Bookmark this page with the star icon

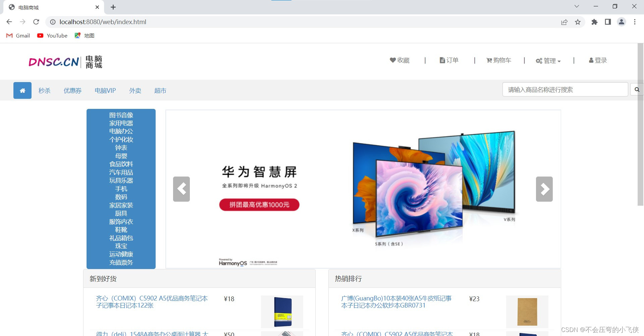point(578,22)
